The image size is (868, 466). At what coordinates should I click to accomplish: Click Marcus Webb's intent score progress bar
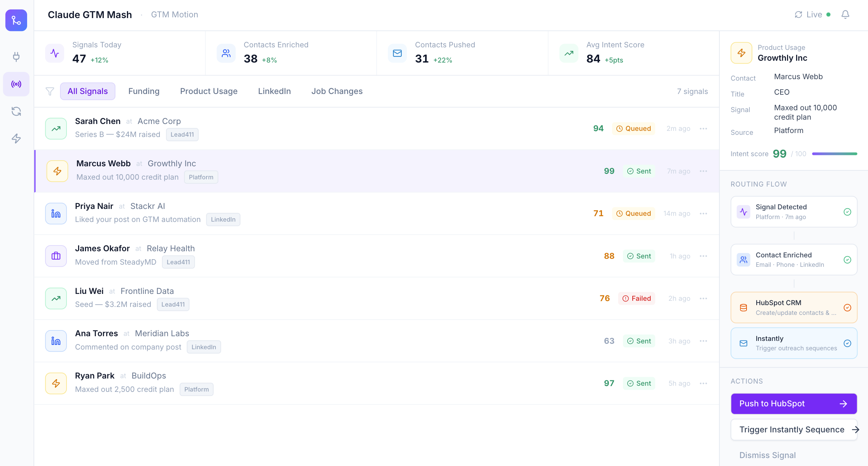click(834, 154)
